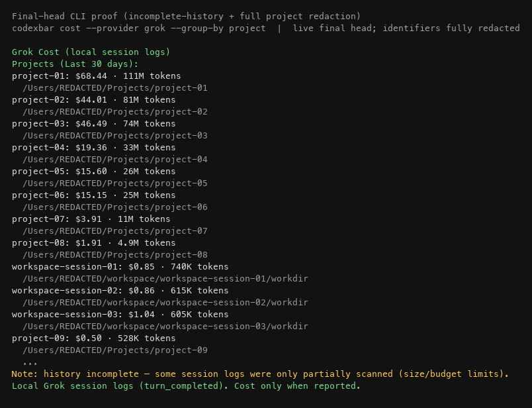This screenshot has width=532, height=408.
Task: Open path /Users/REDACTED/Projects/project-08
Action: pos(115,255)
